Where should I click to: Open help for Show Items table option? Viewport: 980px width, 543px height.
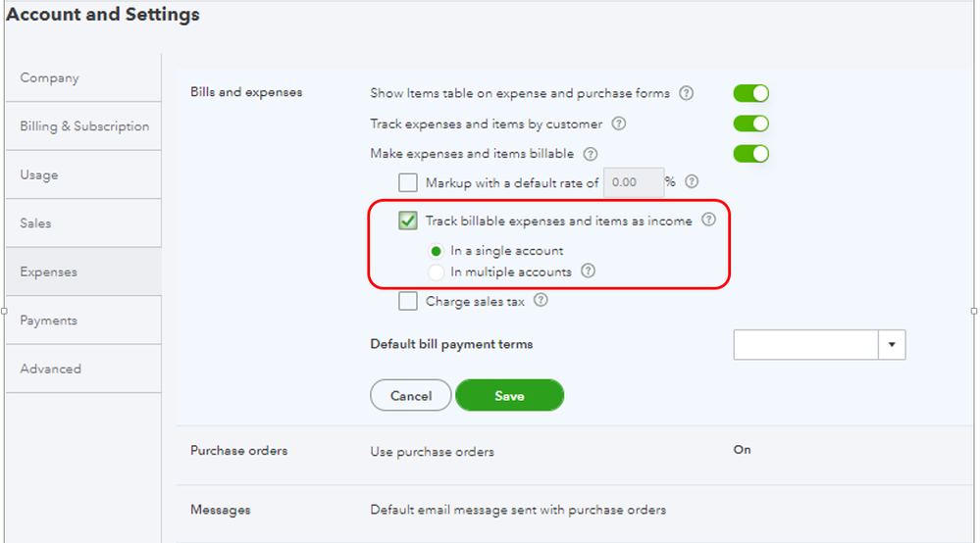click(x=687, y=93)
